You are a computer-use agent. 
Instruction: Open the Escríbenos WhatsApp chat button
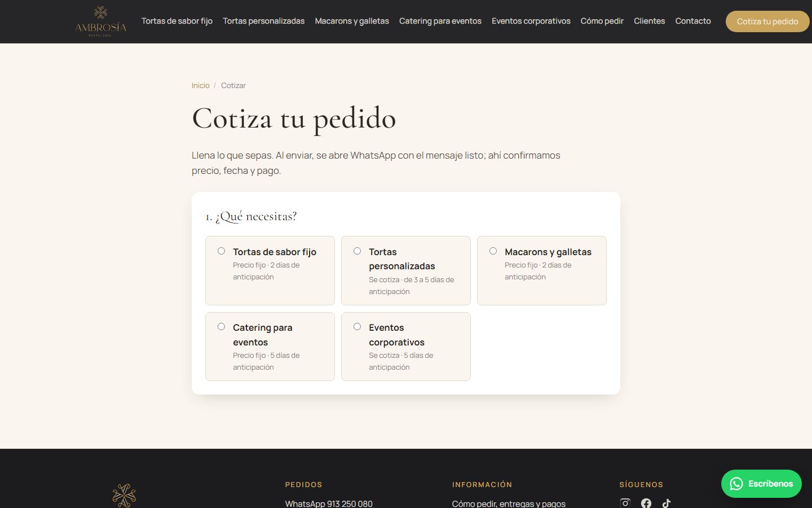tap(761, 484)
